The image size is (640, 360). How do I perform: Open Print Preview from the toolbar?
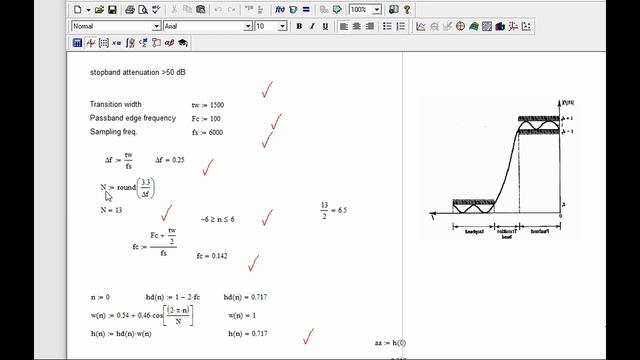(x=143, y=9)
